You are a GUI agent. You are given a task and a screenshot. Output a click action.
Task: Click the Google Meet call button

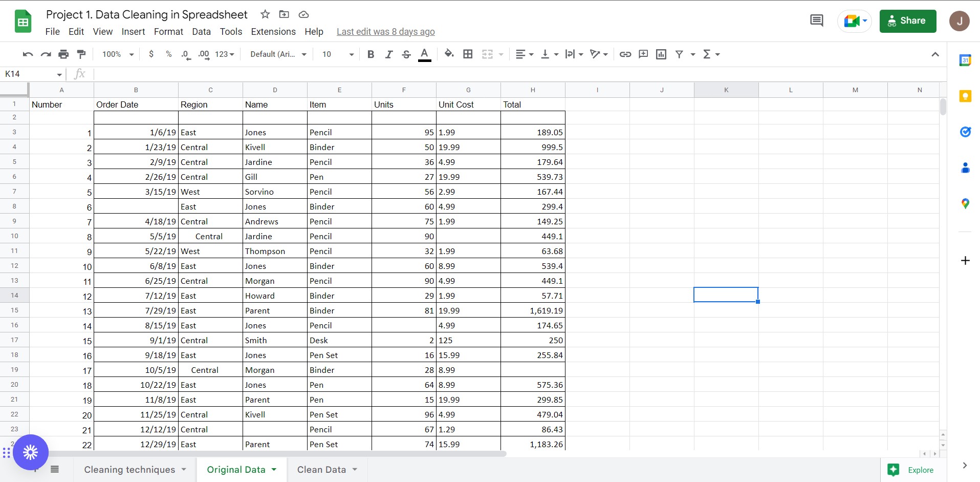(x=855, y=21)
